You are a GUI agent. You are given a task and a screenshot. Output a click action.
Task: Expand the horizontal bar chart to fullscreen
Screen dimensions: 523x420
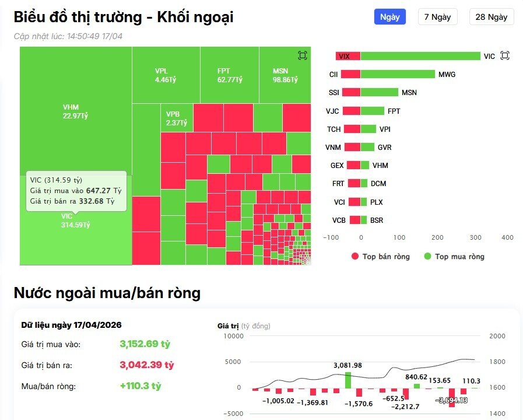(x=504, y=55)
